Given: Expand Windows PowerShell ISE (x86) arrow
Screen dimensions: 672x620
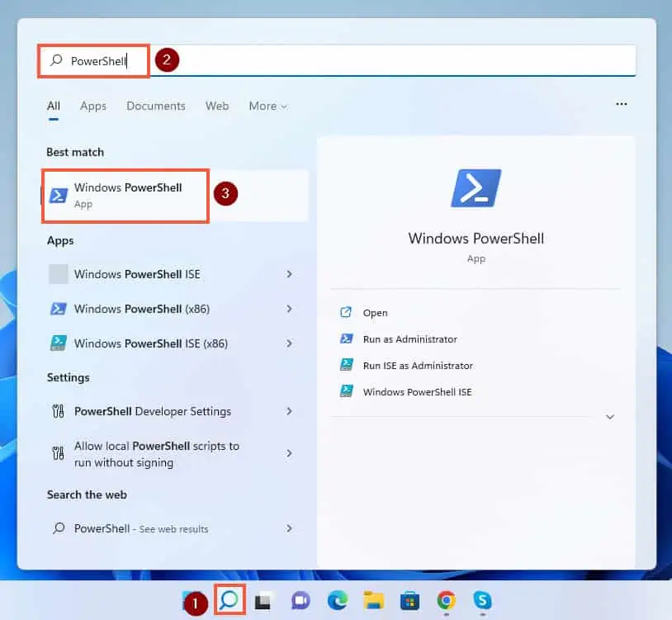Looking at the screenshot, I should pyautogui.click(x=289, y=343).
